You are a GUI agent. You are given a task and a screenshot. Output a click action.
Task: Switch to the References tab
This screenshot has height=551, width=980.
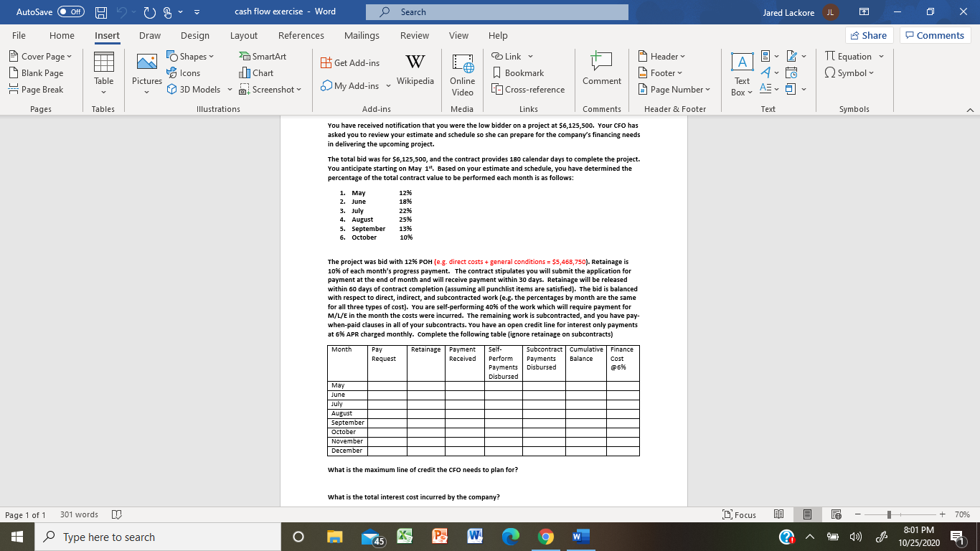(x=301, y=35)
